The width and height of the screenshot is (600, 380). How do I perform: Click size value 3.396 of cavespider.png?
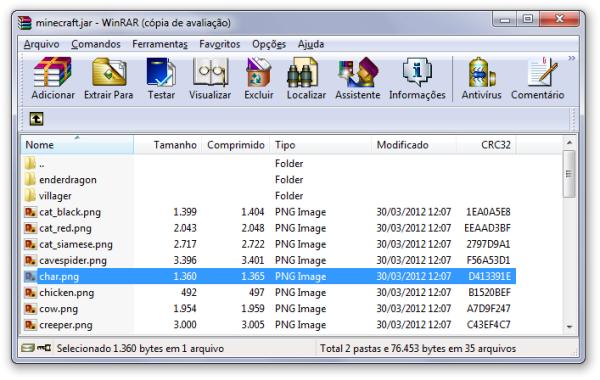[x=185, y=260]
